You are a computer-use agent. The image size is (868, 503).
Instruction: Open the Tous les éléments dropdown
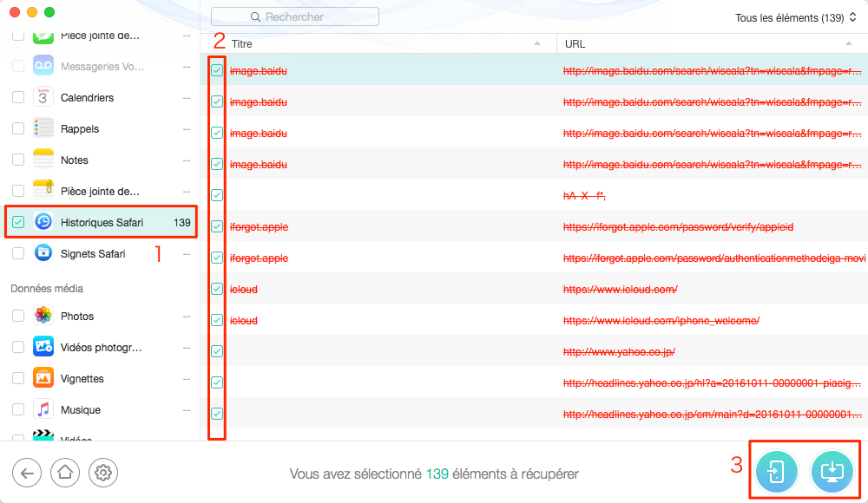[x=795, y=17]
